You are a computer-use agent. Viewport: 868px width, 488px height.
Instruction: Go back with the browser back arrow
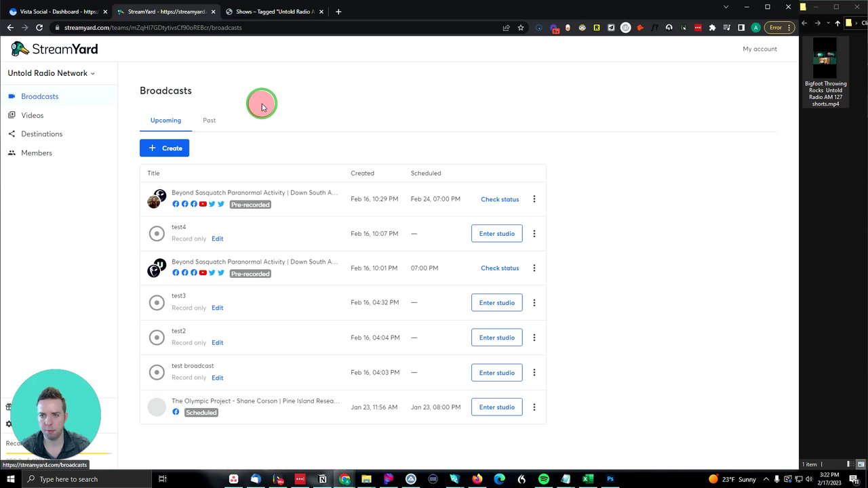pos(10,28)
